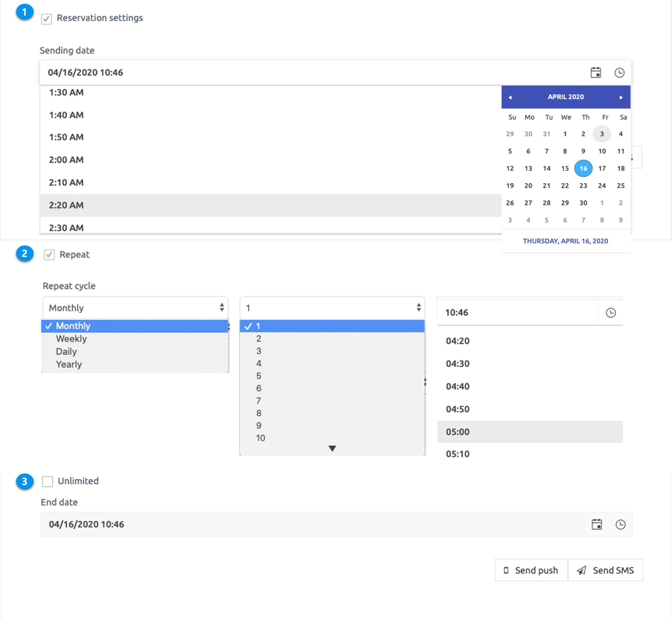
Task: Select Yearly repeat cycle option
Action: point(69,364)
